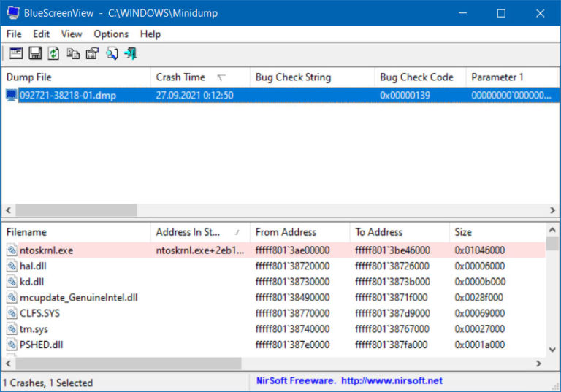Click the Save floppy disk icon
Viewport: 561px width, 392px height.
point(35,53)
